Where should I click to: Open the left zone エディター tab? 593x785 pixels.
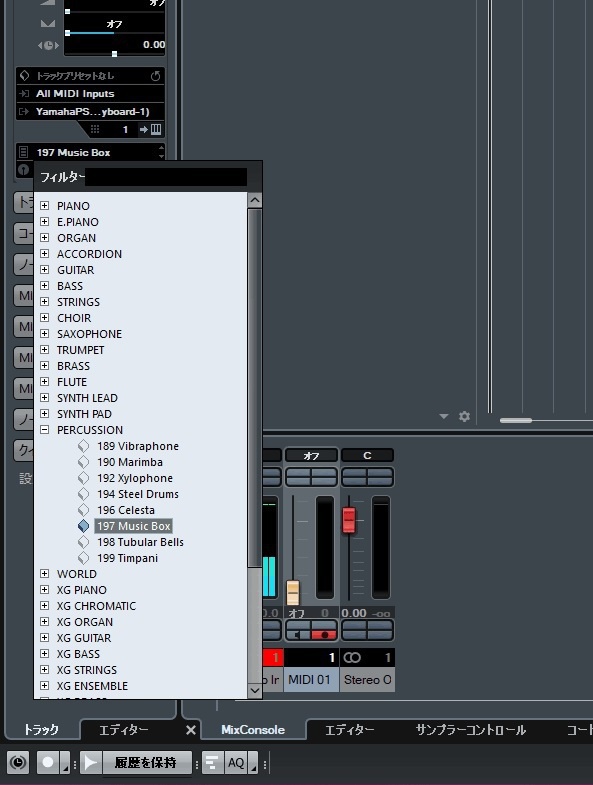(123, 730)
